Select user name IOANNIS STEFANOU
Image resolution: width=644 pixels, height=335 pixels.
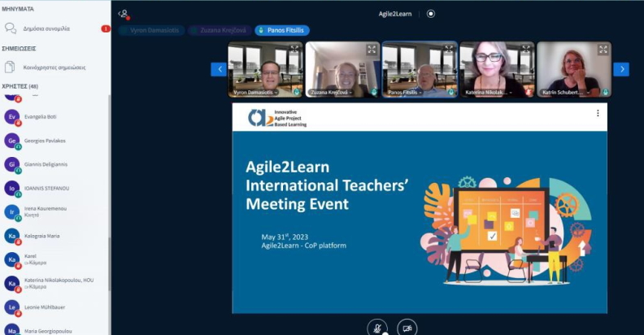(x=47, y=189)
